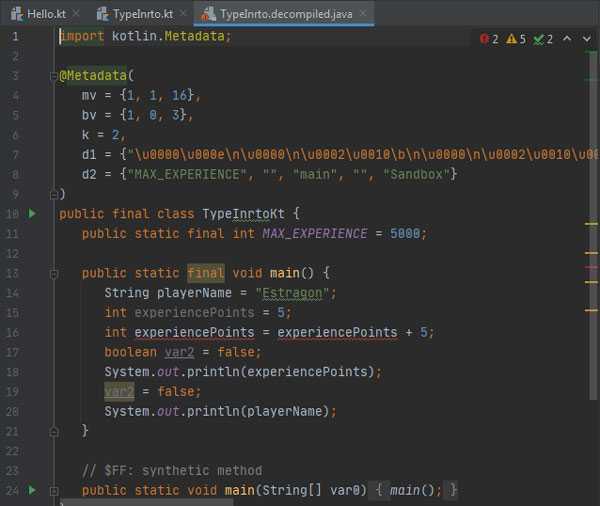This screenshot has height=506, width=600.
Task: Click the value 5000 on line 11
Action: tap(405, 233)
